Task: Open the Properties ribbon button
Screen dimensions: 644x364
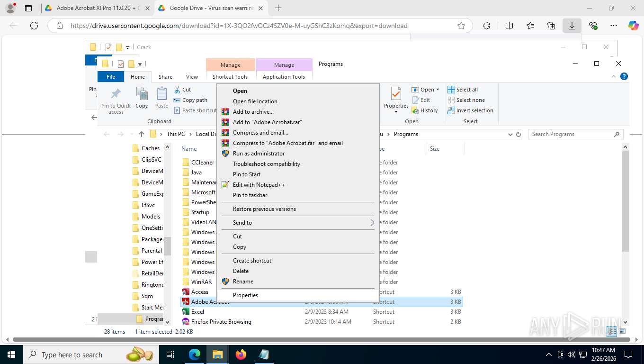Action: click(396, 100)
